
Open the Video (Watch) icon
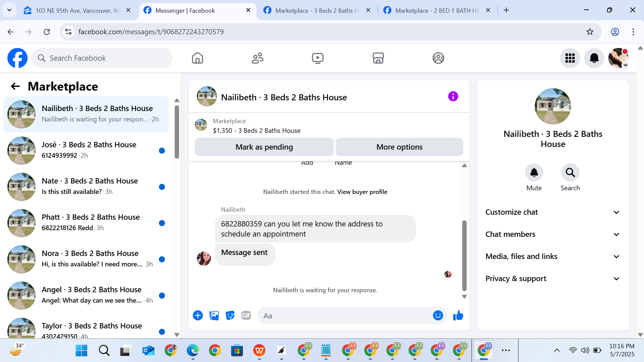click(x=318, y=58)
